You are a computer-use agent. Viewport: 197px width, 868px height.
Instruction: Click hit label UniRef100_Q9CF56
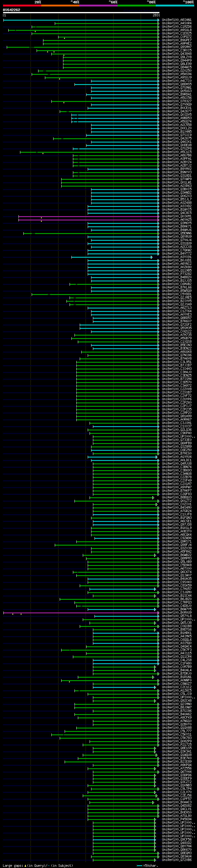tap(177, 840)
